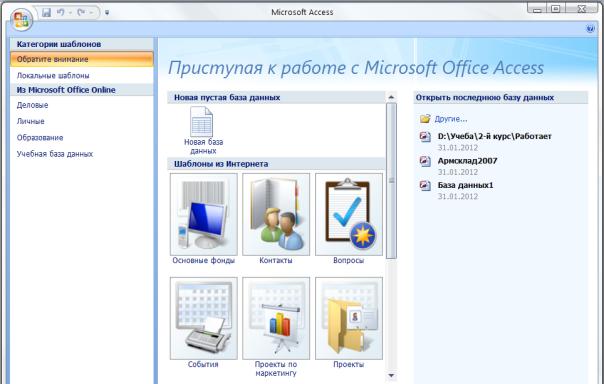604x384 pixels.
Task: Click the 'Из Microsoft Office Online' header
Action: (x=82, y=90)
